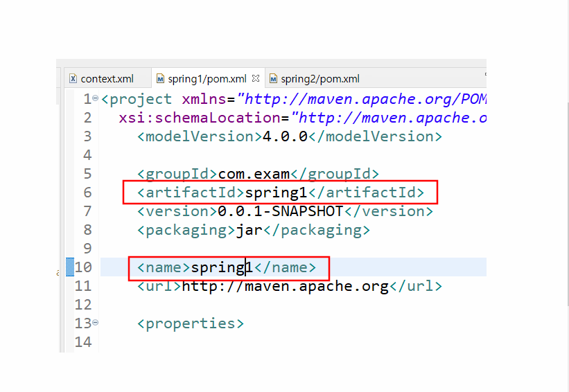Click the closing packaging tag

pyautogui.click(x=317, y=230)
